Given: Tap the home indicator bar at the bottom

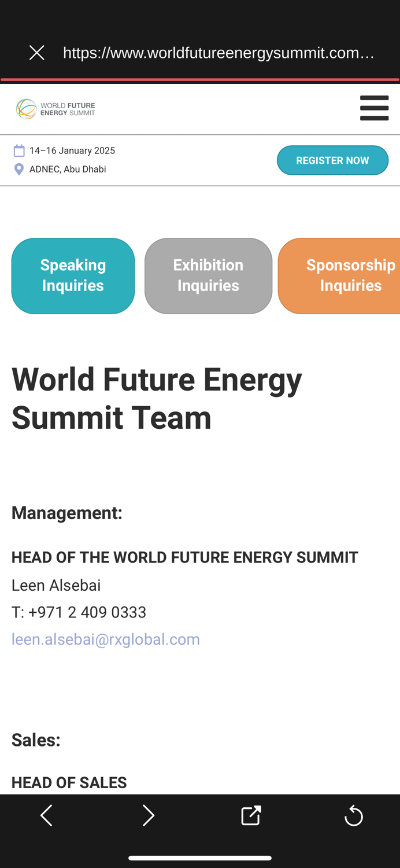Looking at the screenshot, I should pyautogui.click(x=200, y=858).
